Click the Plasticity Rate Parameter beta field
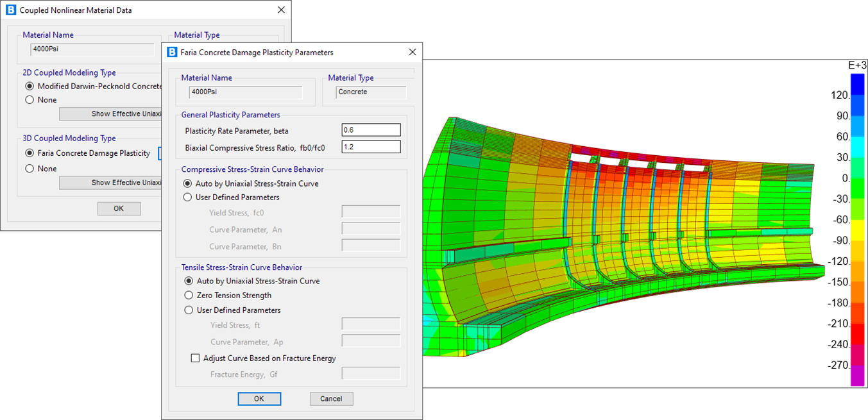Image resolution: width=868 pixels, height=420 pixels. pos(371,130)
